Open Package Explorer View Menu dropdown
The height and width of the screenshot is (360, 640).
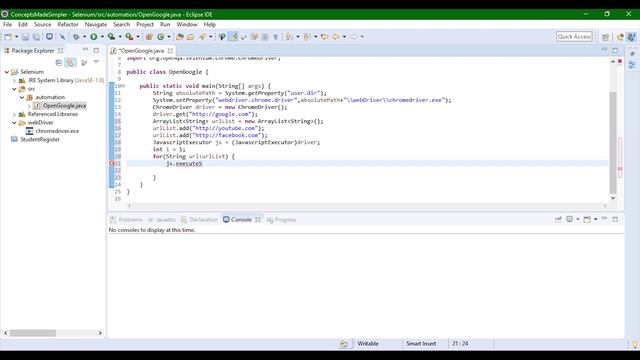(96, 62)
